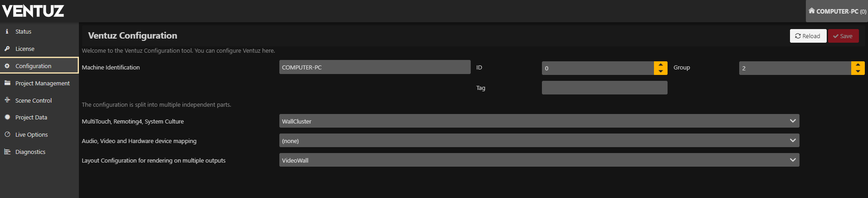
Task: Click the empty Tag input field
Action: [x=604, y=88]
